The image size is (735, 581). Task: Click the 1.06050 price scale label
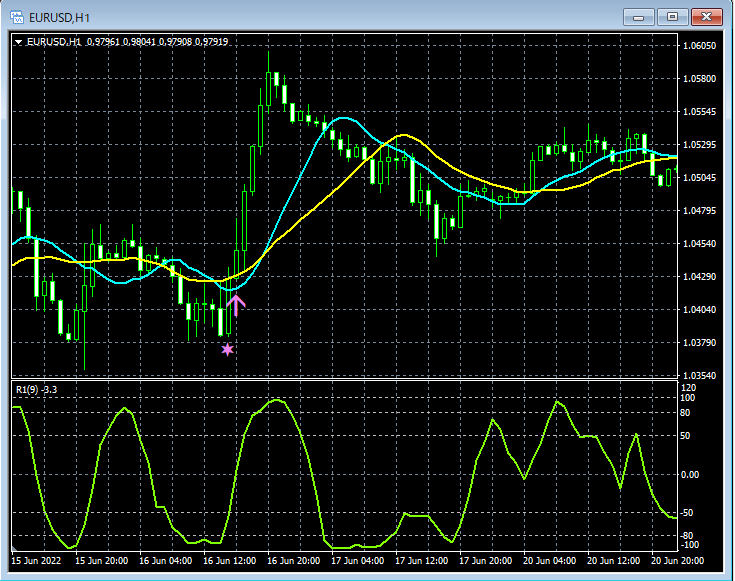coord(698,46)
